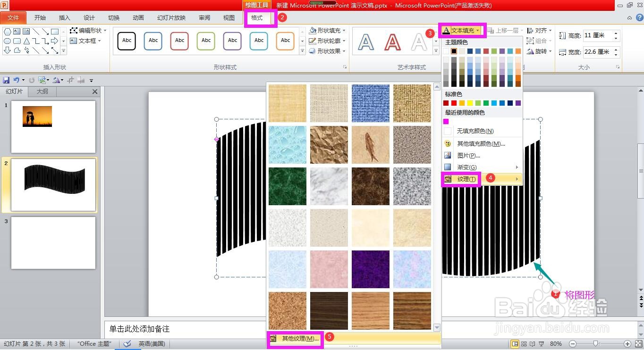Image resolution: width=644 pixels, height=350 pixels.
Task: Switch to the Slide Show (幻灯片放映) tab
Action: tap(171, 18)
